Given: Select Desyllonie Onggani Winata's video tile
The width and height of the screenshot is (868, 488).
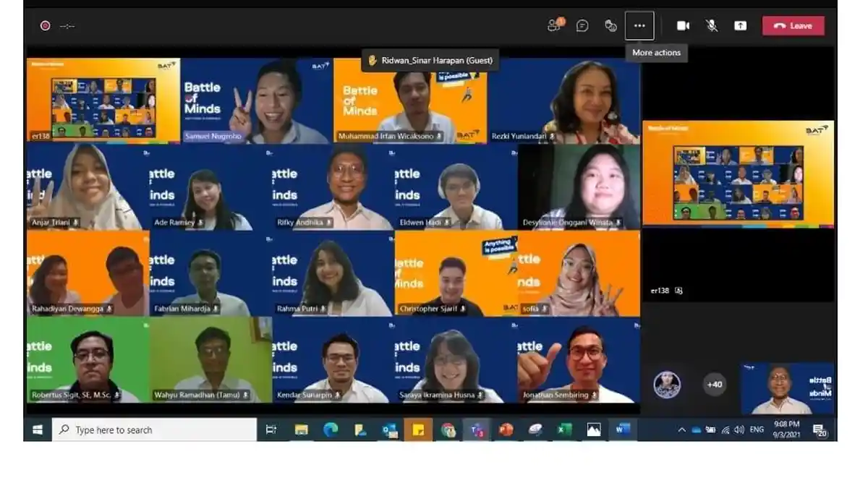Looking at the screenshot, I should [579, 187].
